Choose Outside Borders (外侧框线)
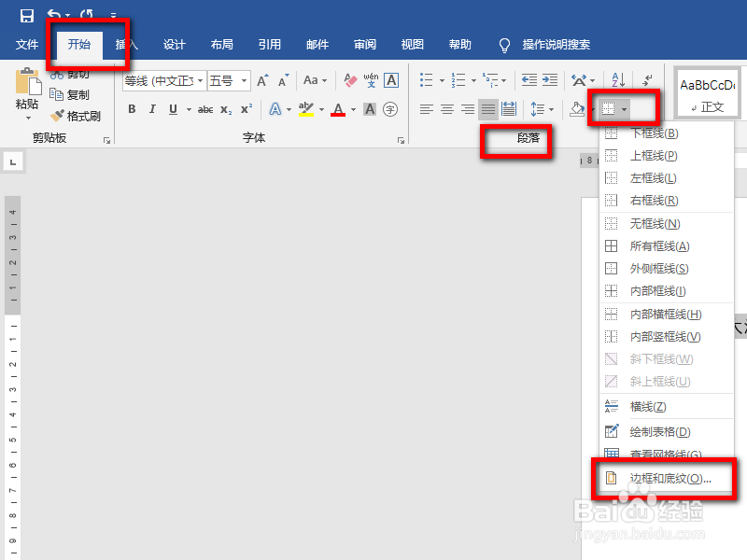 [x=666, y=269]
